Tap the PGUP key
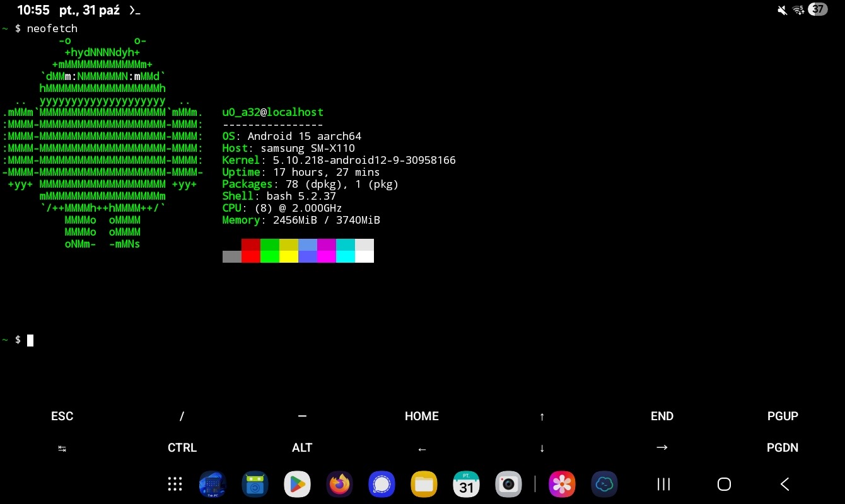 783,416
